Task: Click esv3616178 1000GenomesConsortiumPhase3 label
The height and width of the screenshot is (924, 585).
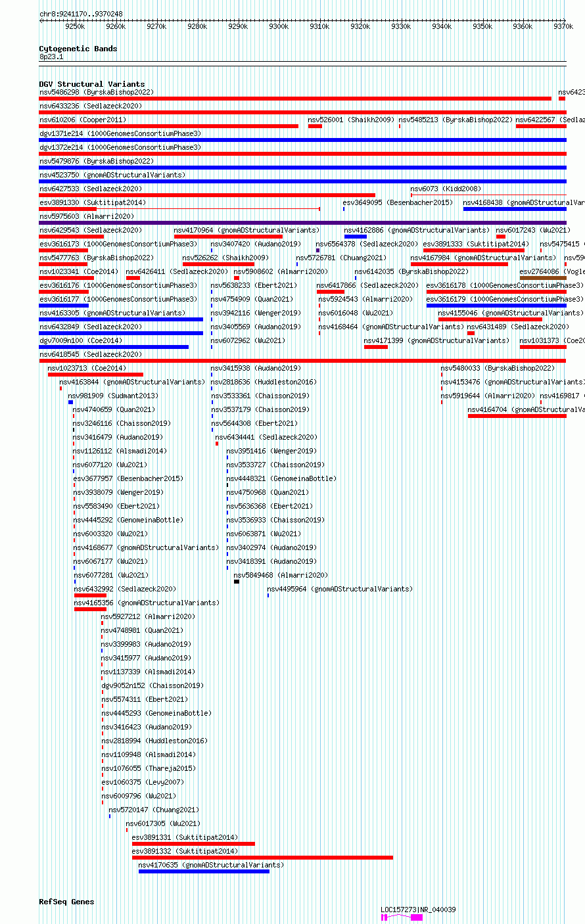Action: (505, 285)
